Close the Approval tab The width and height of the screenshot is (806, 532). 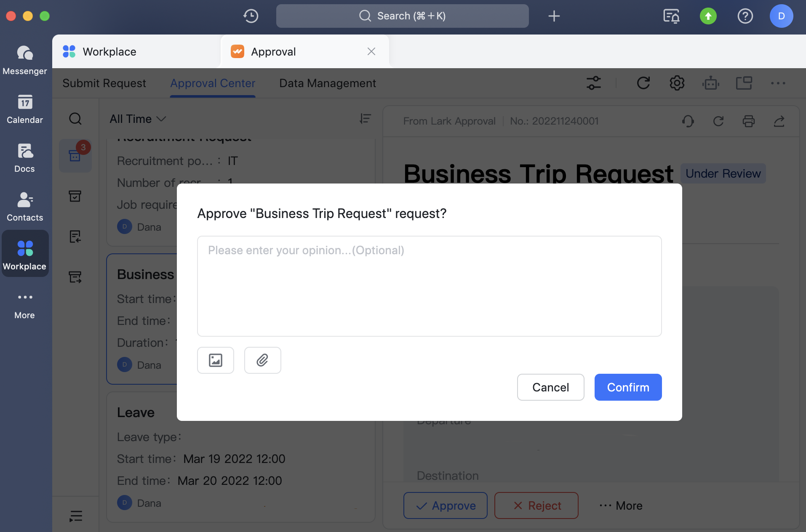click(371, 51)
